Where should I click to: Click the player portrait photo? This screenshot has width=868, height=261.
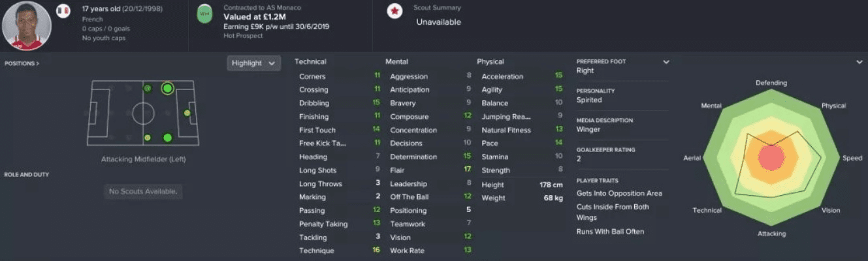(27, 26)
